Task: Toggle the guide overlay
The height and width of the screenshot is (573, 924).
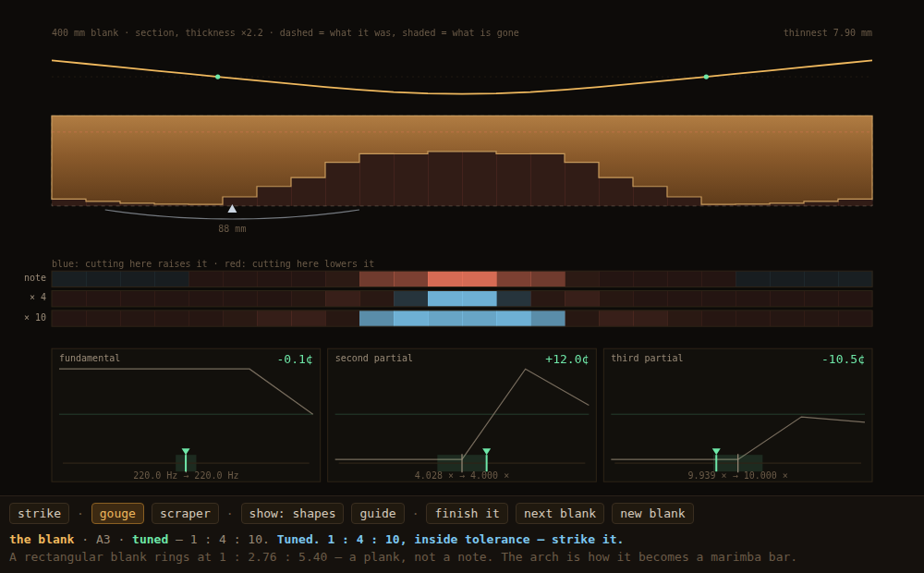Action: click(x=378, y=514)
